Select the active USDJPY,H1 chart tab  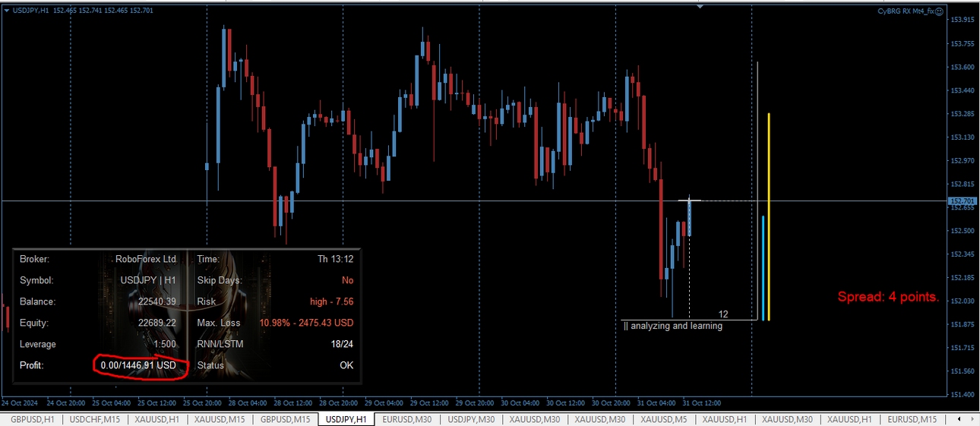pyautogui.click(x=346, y=419)
